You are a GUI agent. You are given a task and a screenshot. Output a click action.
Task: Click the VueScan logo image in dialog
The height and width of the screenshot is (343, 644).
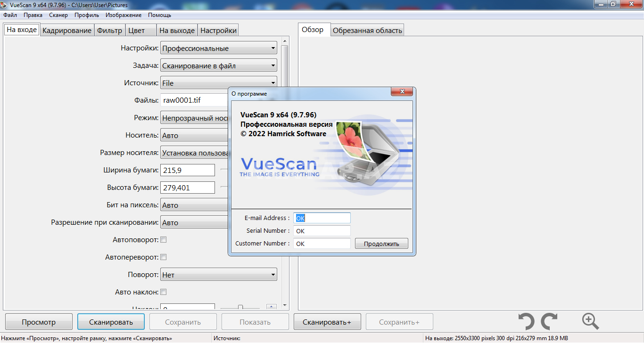coord(279,166)
